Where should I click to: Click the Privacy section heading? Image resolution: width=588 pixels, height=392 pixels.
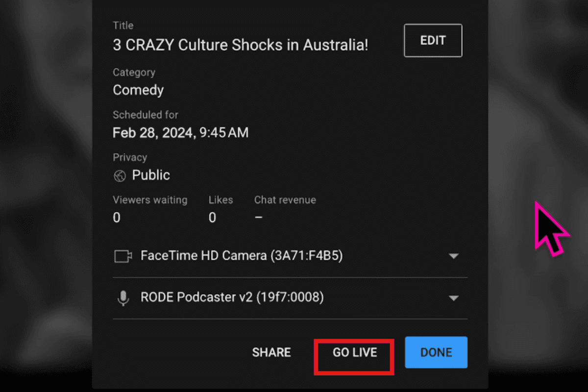(129, 157)
